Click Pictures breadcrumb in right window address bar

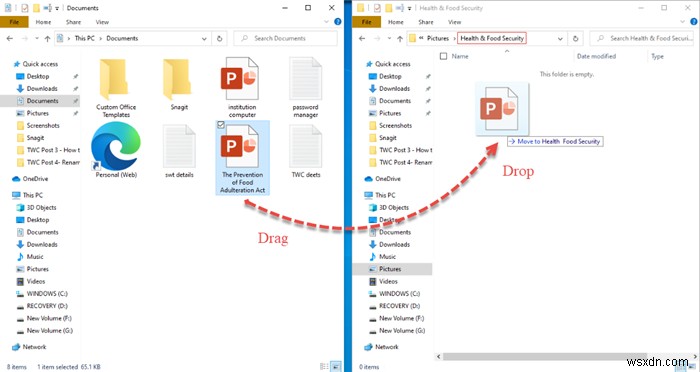pyautogui.click(x=438, y=38)
